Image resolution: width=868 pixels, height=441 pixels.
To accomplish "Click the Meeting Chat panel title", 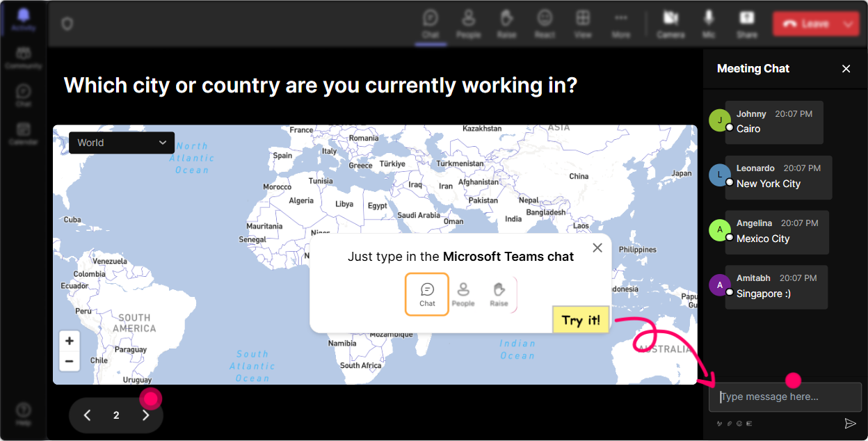I will pos(753,69).
